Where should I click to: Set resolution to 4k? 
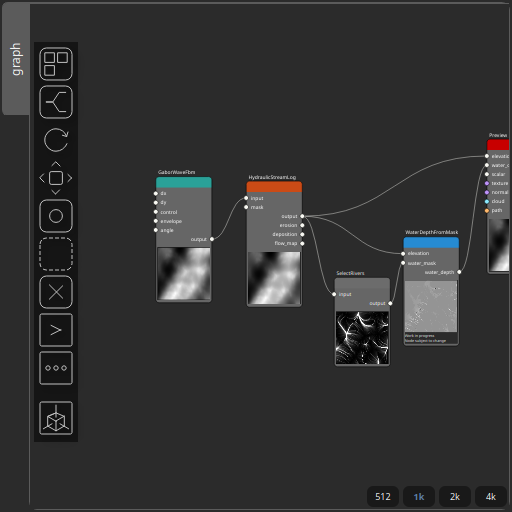(491, 497)
